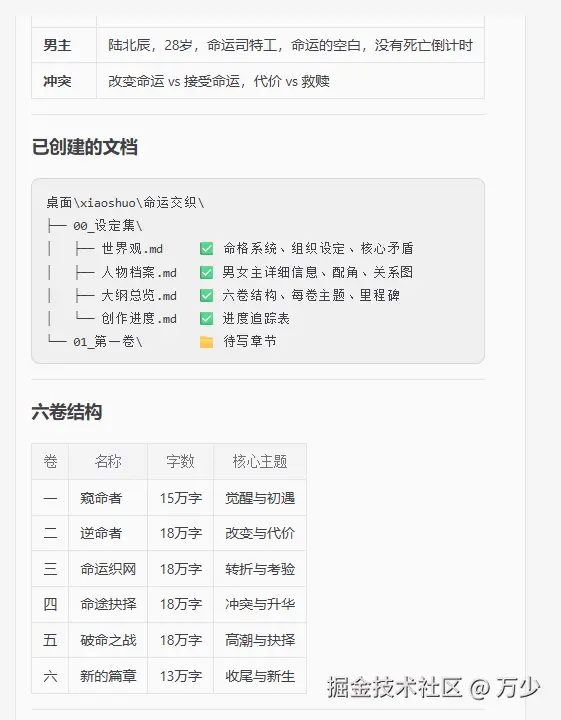Click the 六卷结构 heading
The width and height of the screenshot is (561, 720).
click(x=67, y=412)
